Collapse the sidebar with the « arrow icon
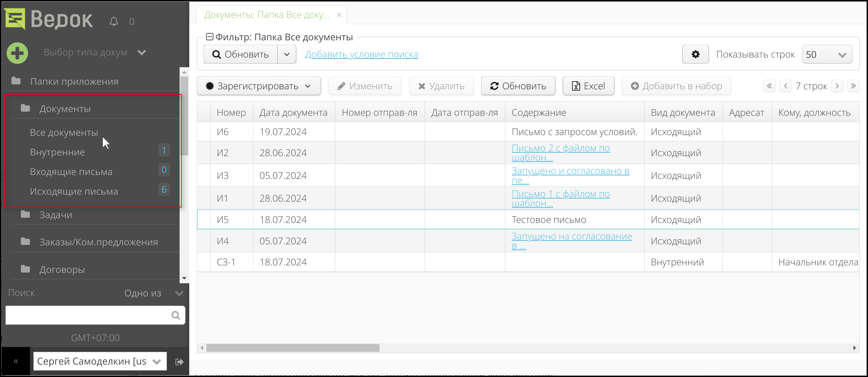The height and width of the screenshot is (377, 868). 16,361
